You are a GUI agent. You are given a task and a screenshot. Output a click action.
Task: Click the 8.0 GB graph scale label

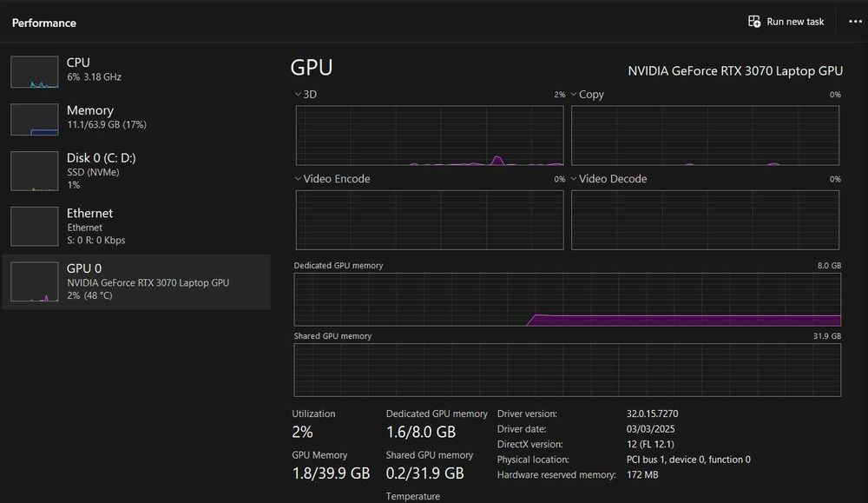point(829,265)
